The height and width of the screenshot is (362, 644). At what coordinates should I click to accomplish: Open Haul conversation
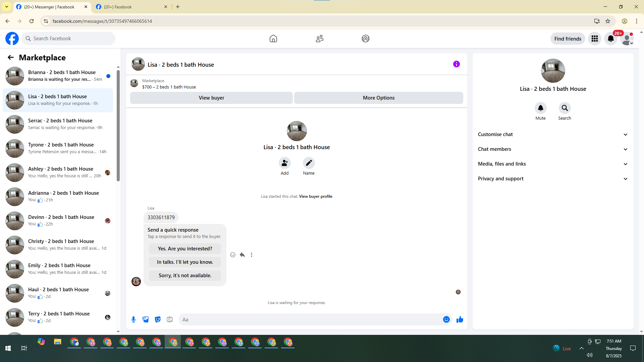pos(58,293)
